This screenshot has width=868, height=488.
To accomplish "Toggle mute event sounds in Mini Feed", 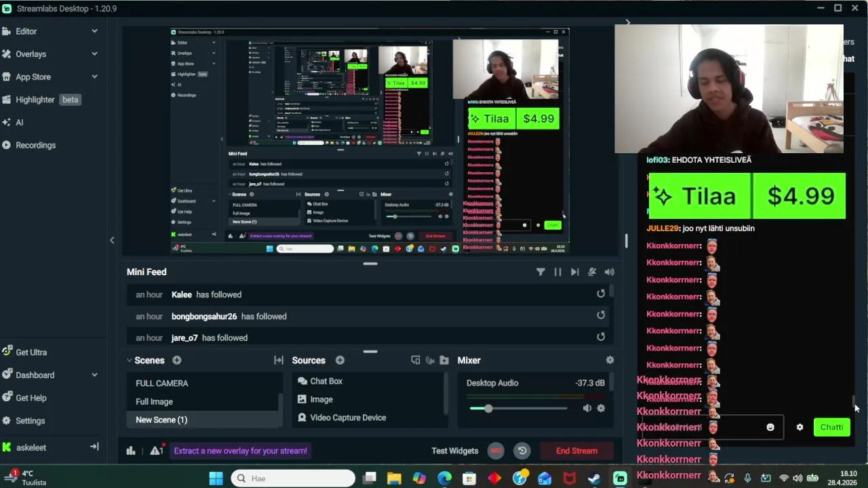I will [592, 272].
